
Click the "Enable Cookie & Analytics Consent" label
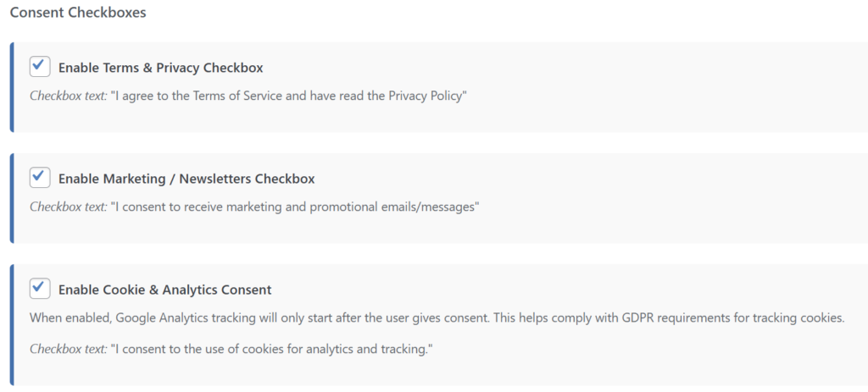point(164,290)
